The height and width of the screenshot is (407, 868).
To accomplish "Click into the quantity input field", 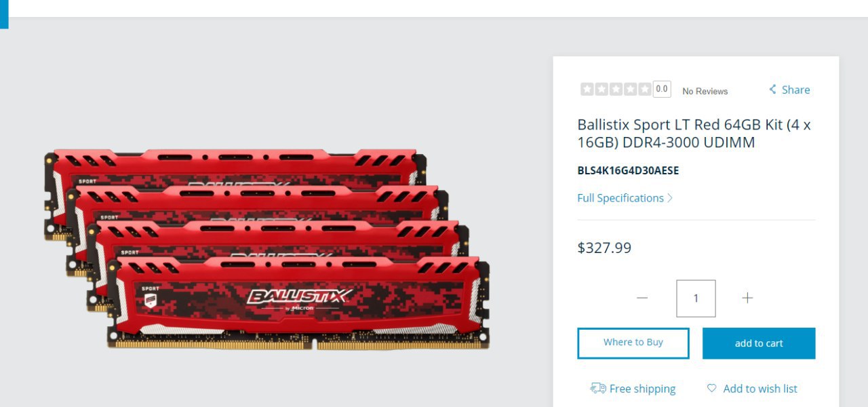I will pos(696,298).
